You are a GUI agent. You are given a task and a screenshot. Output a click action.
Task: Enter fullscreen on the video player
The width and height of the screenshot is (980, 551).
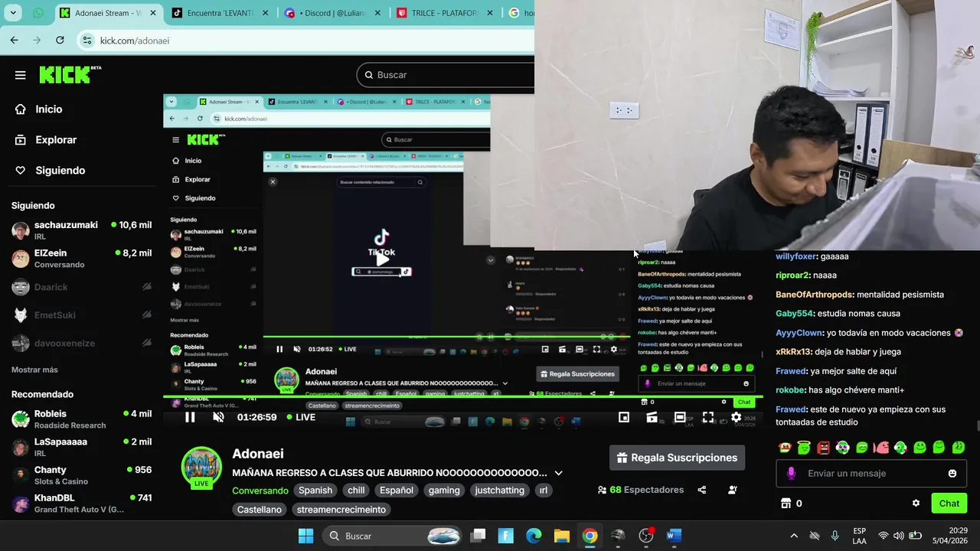coord(708,417)
